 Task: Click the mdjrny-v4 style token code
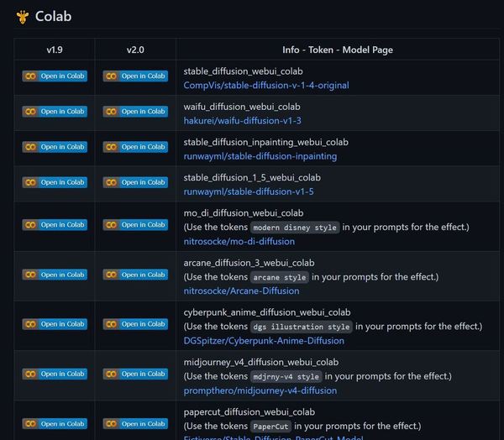(x=286, y=376)
